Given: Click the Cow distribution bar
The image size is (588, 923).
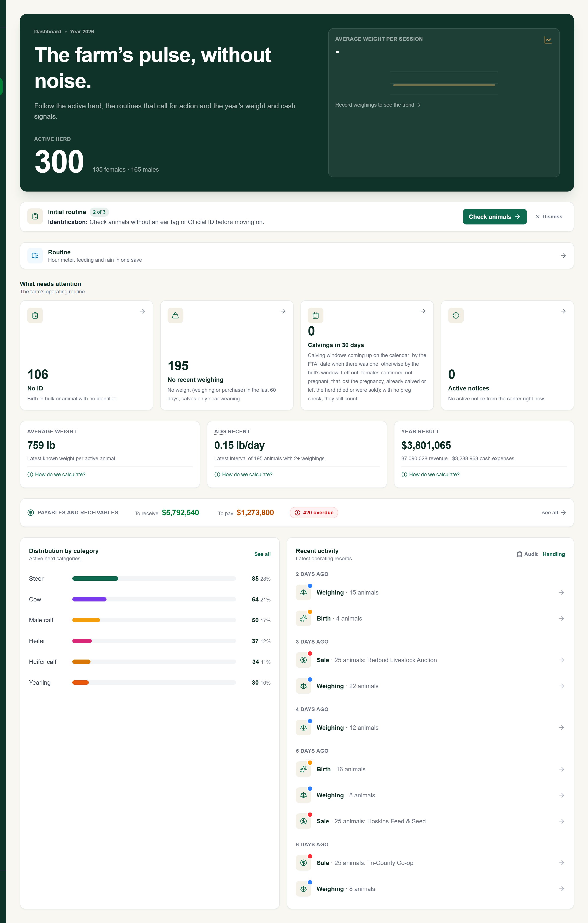Looking at the screenshot, I should coord(154,599).
